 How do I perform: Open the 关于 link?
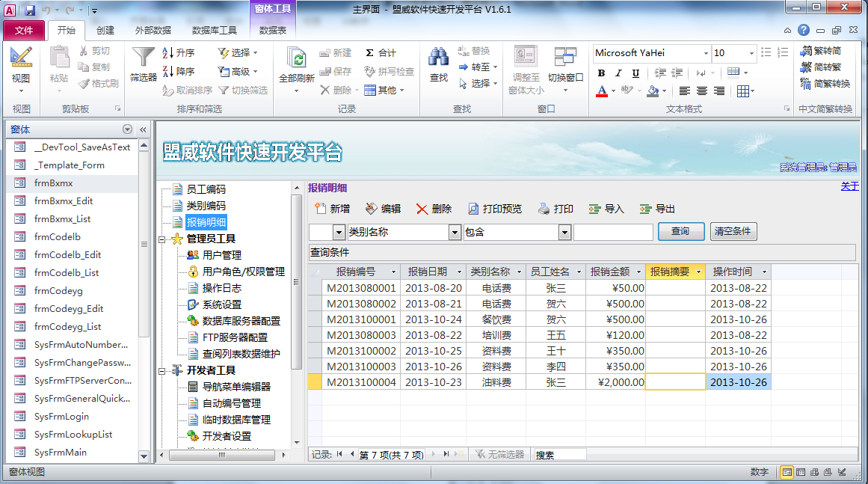(850, 186)
